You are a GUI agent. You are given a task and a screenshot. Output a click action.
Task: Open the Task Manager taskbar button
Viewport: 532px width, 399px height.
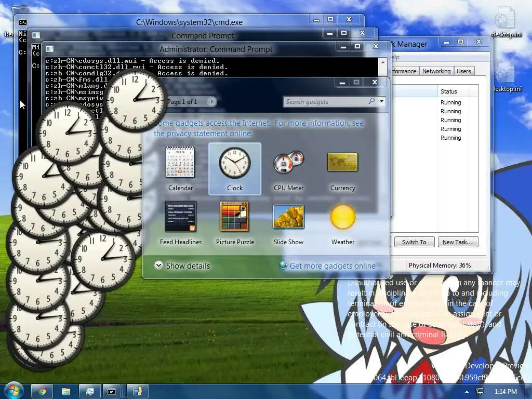(89, 392)
